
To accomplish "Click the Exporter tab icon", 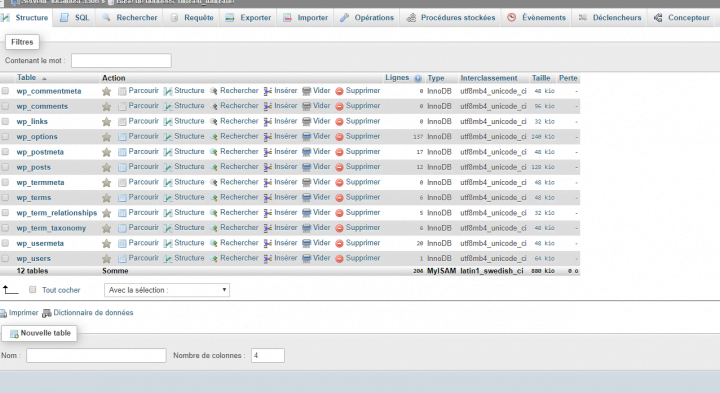I will point(230,18).
